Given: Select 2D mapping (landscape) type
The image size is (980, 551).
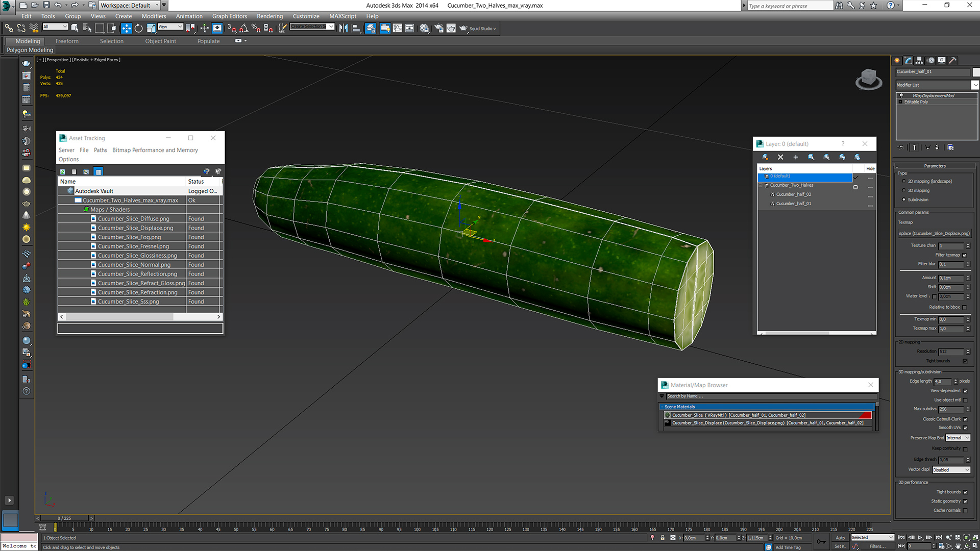Looking at the screenshot, I should pyautogui.click(x=904, y=181).
